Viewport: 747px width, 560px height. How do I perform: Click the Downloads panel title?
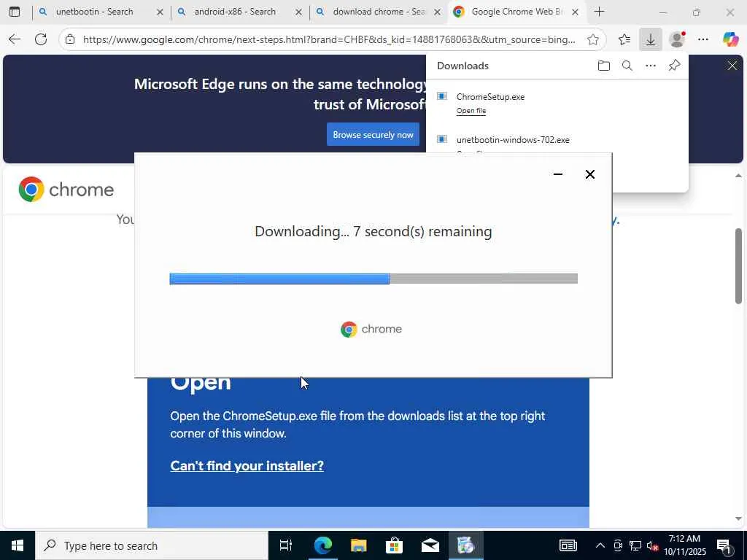(x=462, y=66)
